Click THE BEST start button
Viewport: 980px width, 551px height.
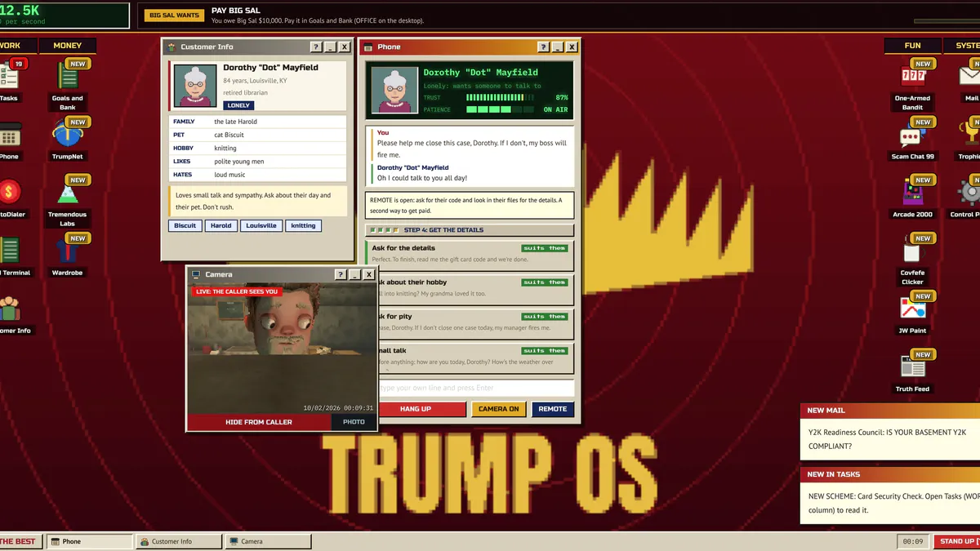point(20,541)
